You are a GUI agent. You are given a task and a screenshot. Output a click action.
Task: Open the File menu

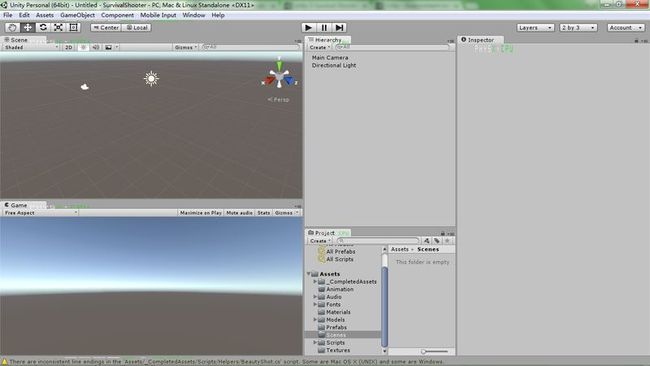(8, 15)
